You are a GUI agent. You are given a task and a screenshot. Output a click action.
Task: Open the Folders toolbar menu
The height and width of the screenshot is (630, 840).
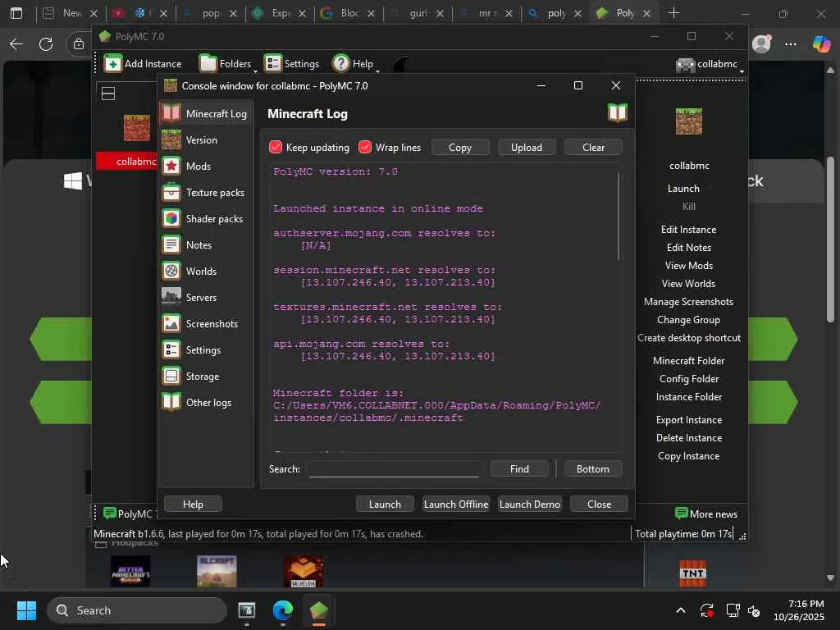pyautogui.click(x=226, y=64)
